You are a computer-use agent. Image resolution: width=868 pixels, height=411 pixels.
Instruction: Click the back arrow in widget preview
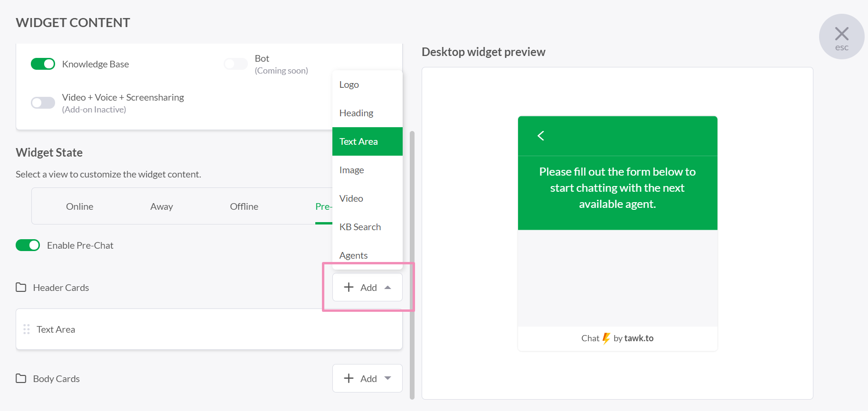point(540,136)
